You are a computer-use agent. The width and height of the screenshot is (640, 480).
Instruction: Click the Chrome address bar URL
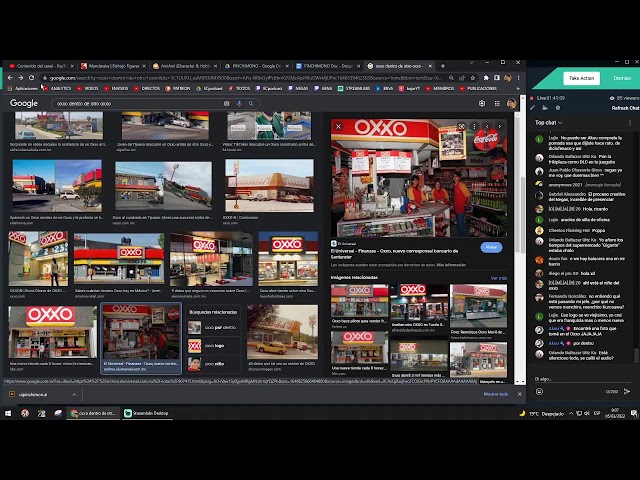pos(245,78)
